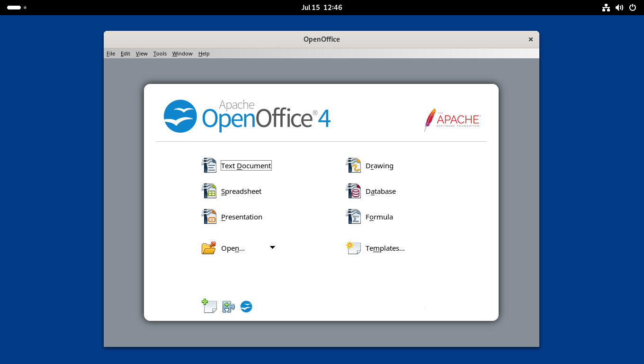The width and height of the screenshot is (644, 364).
Task: Open the system volume indicator
Action: [619, 8]
